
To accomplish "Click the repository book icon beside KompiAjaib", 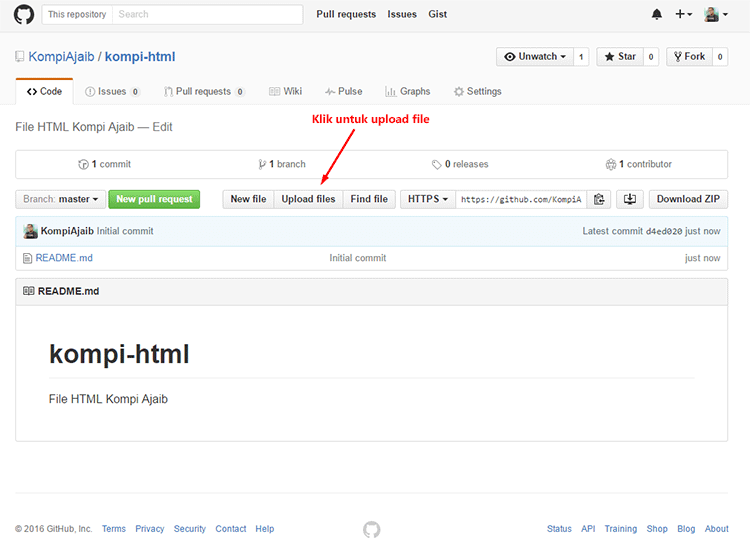I will 20,56.
